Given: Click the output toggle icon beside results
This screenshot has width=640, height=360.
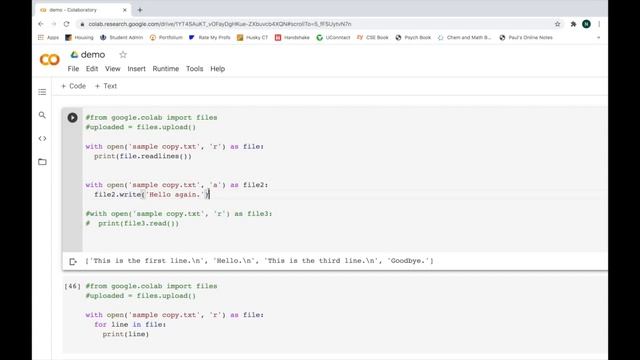Looking at the screenshot, I should pyautogui.click(x=73, y=261).
